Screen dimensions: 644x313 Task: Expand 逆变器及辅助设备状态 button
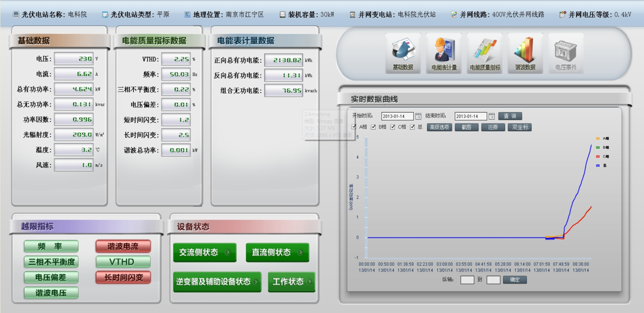point(217,282)
